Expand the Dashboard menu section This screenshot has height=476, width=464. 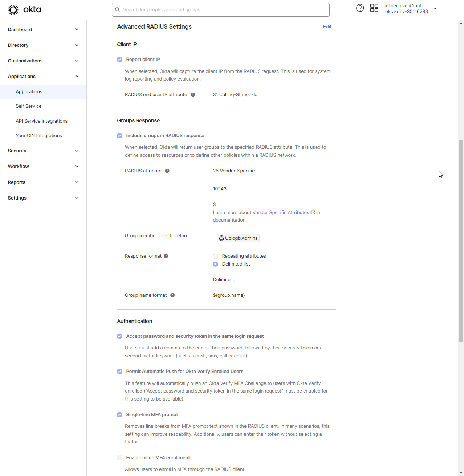[43, 29]
